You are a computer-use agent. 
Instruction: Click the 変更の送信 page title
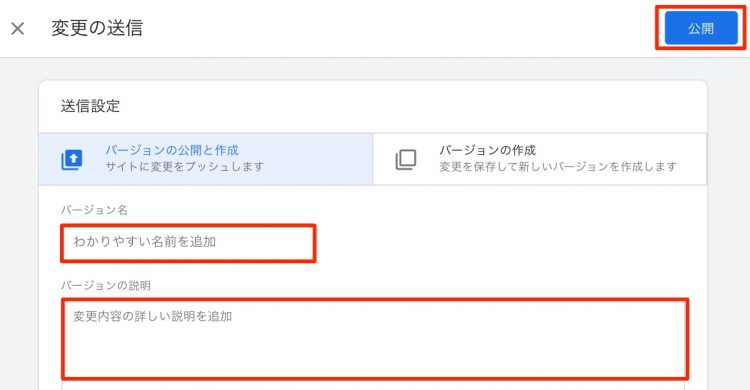pos(97,28)
